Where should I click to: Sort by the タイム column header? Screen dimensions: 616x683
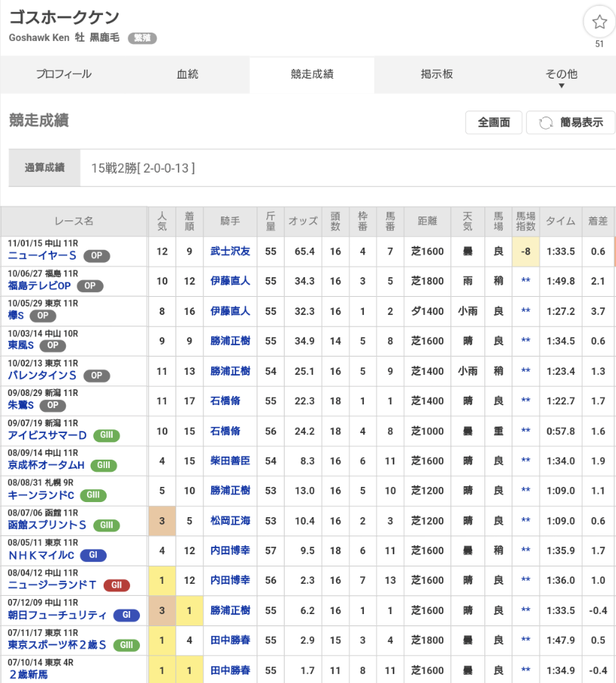tap(560, 220)
